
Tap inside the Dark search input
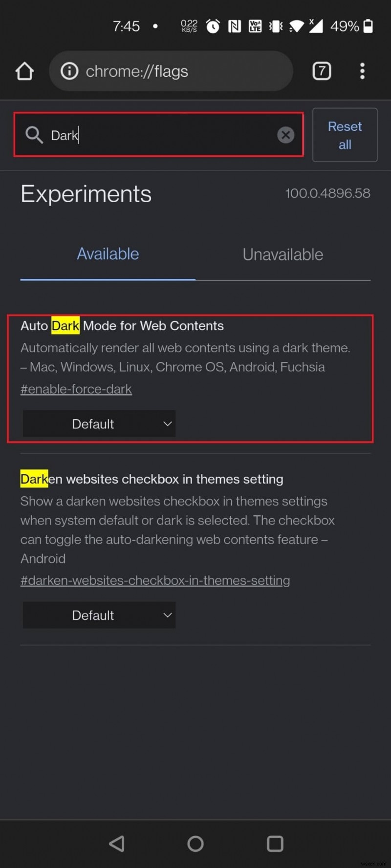click(147, 135)
